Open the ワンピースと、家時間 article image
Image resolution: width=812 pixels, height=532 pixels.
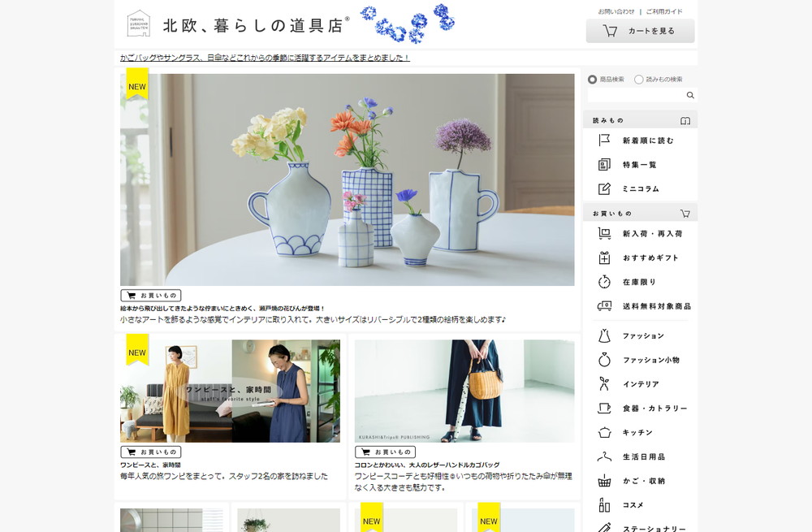230,391
